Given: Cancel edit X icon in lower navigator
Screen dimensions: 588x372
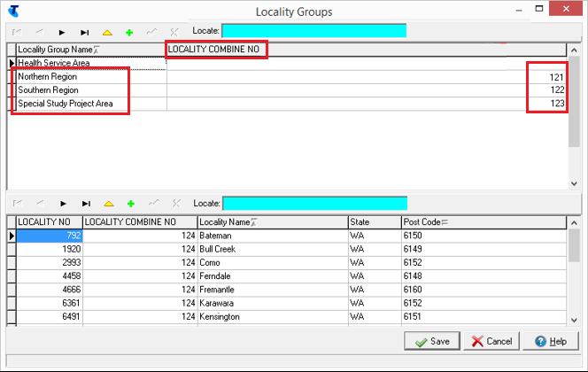Looking at the screenshot, I should (x=176, y=204).
